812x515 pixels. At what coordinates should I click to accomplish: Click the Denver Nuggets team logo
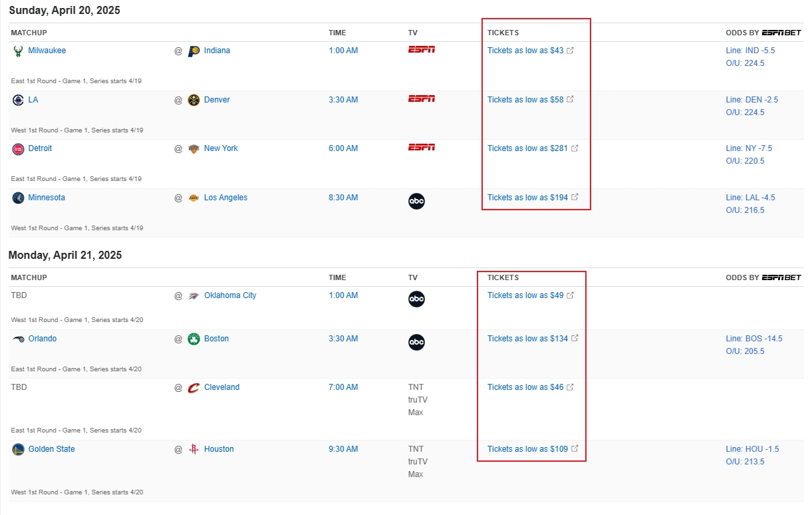tap(194, 100)
